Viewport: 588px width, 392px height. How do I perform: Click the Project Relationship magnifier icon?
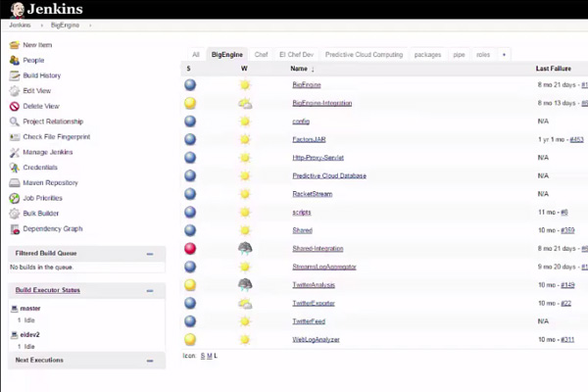[15, 122]
